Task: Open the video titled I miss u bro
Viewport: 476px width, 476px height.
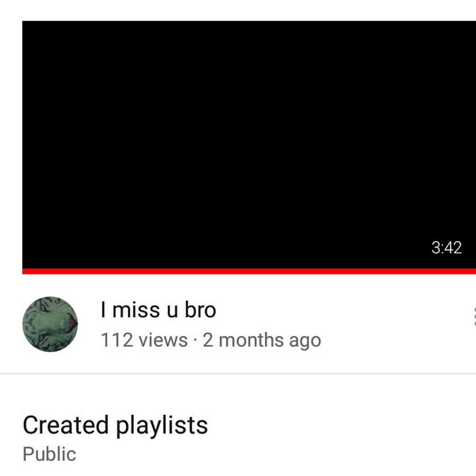Action: (x=158, y=310)
